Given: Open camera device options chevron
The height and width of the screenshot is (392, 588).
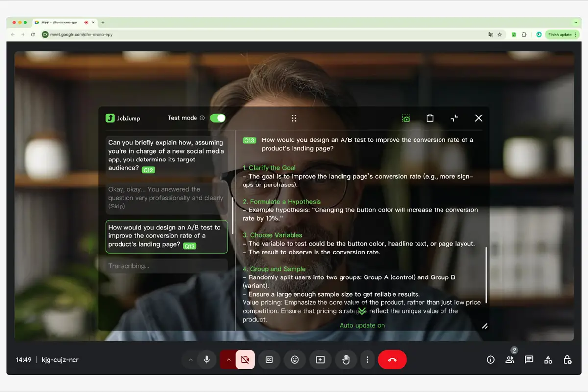Looking at the screenshot, I should coord(229,360).
